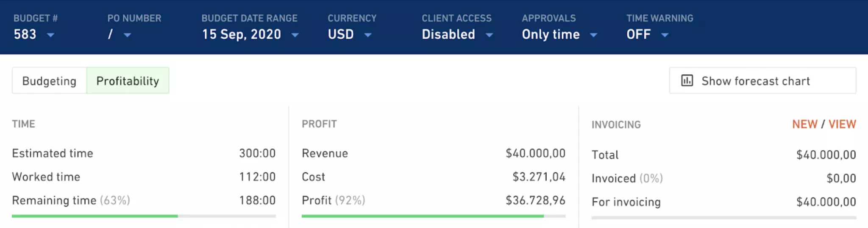Expand the PO Number dropdown arrow
The image size is (868, 228).
click(127, 35)
